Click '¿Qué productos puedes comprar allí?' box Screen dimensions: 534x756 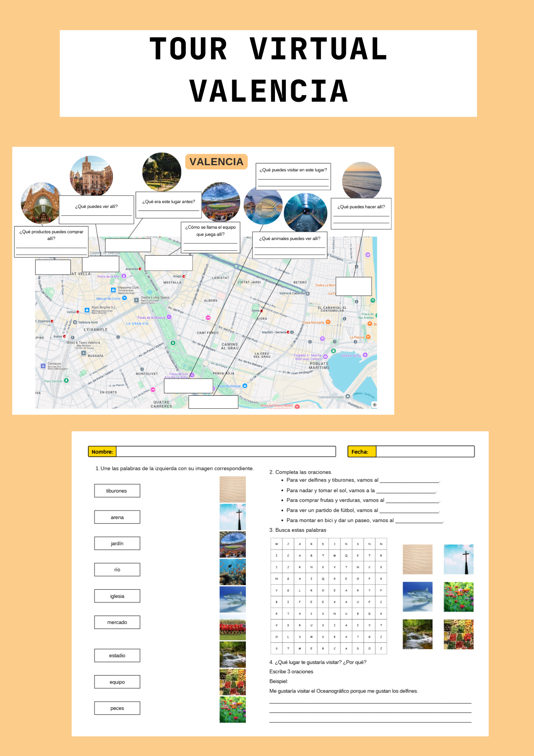pos(51,242)
